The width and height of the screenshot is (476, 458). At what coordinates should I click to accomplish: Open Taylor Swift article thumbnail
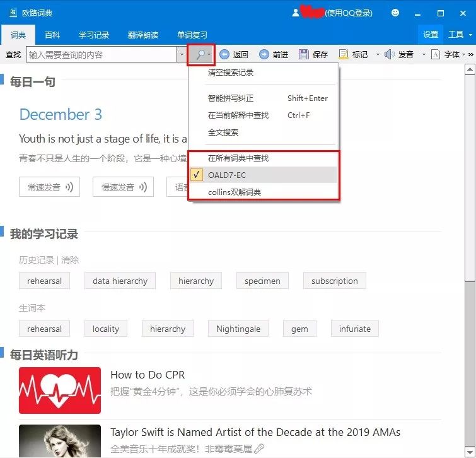pos(60,441)
